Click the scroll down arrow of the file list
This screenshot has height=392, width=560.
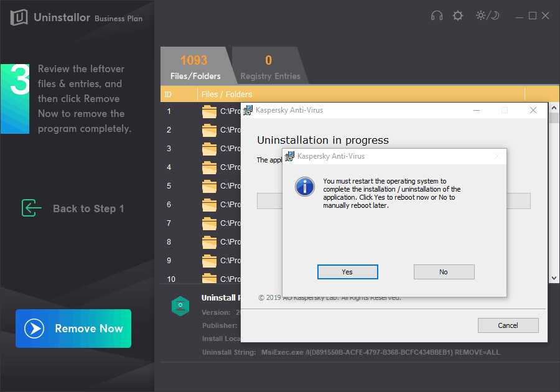[554, 278]
